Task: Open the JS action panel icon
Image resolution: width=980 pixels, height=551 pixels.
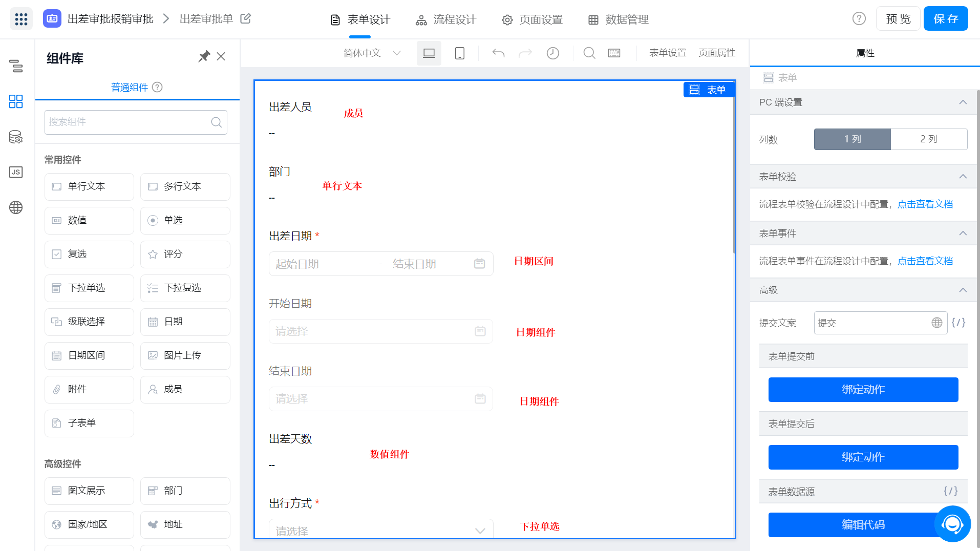Action: coord(16,172)
